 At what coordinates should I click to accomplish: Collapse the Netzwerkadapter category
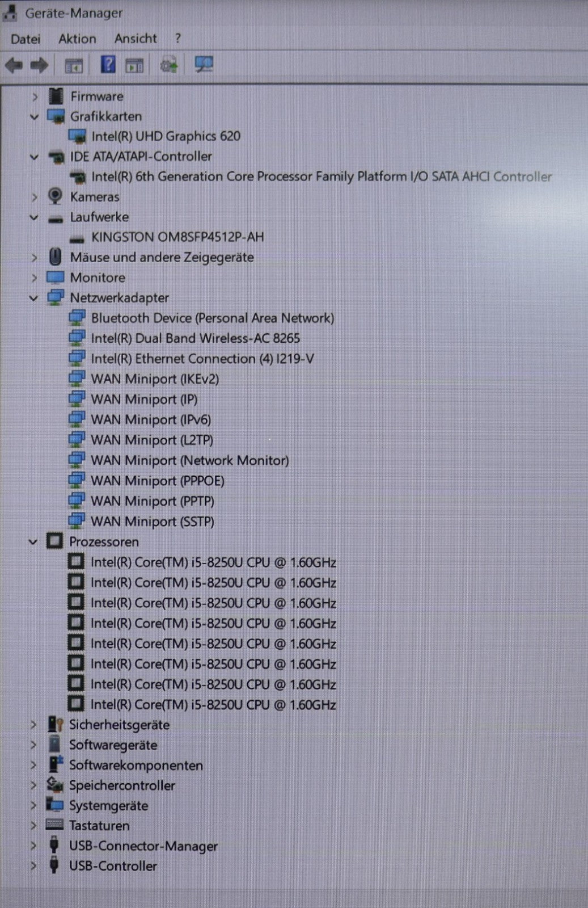34,298
